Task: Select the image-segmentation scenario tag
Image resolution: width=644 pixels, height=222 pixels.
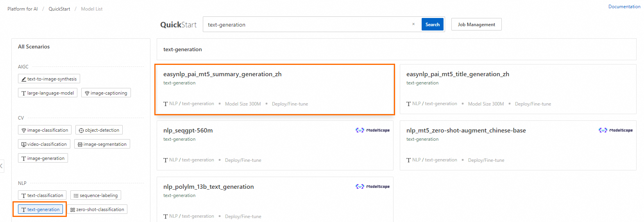Action: [x=102, y=144]
